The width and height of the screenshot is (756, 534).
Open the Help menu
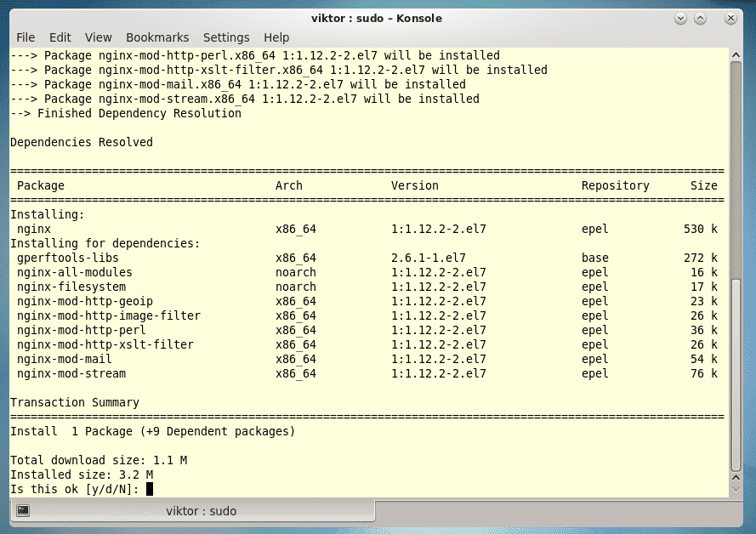click(x=276, y=37)
